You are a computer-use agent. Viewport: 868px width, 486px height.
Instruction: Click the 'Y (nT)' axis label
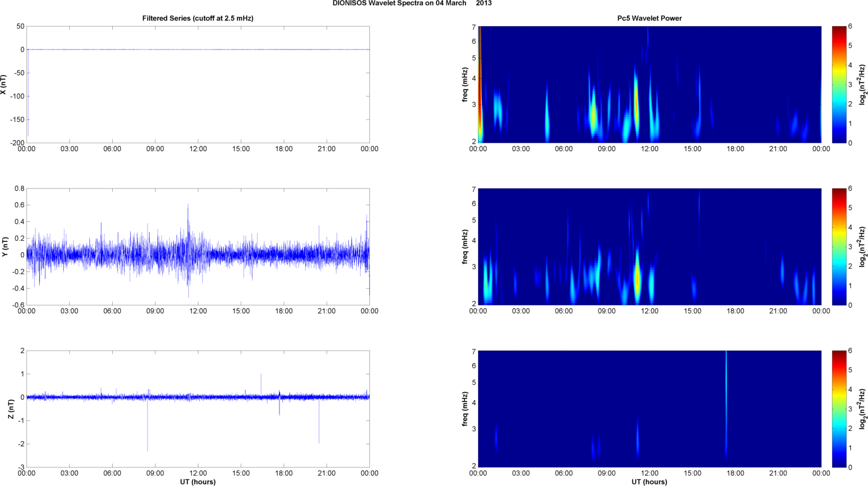(x=4, y=247)
